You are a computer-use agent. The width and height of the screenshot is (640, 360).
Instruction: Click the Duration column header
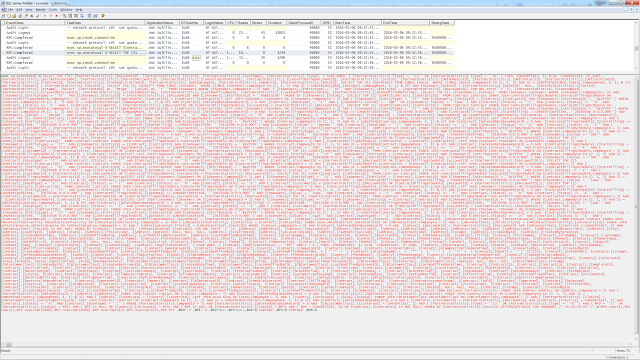[276, 23]
